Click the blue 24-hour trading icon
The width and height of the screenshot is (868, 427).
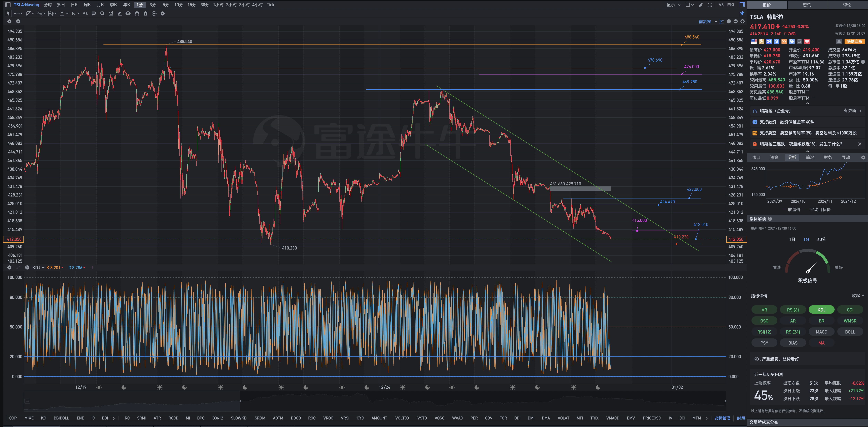pyautogui.click(x=769, y=41)
